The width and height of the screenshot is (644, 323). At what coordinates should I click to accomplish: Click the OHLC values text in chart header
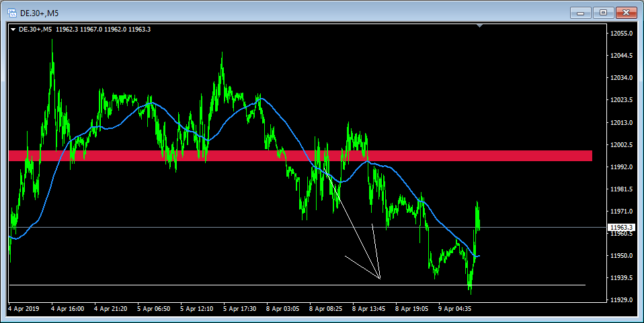click(112, 30)
